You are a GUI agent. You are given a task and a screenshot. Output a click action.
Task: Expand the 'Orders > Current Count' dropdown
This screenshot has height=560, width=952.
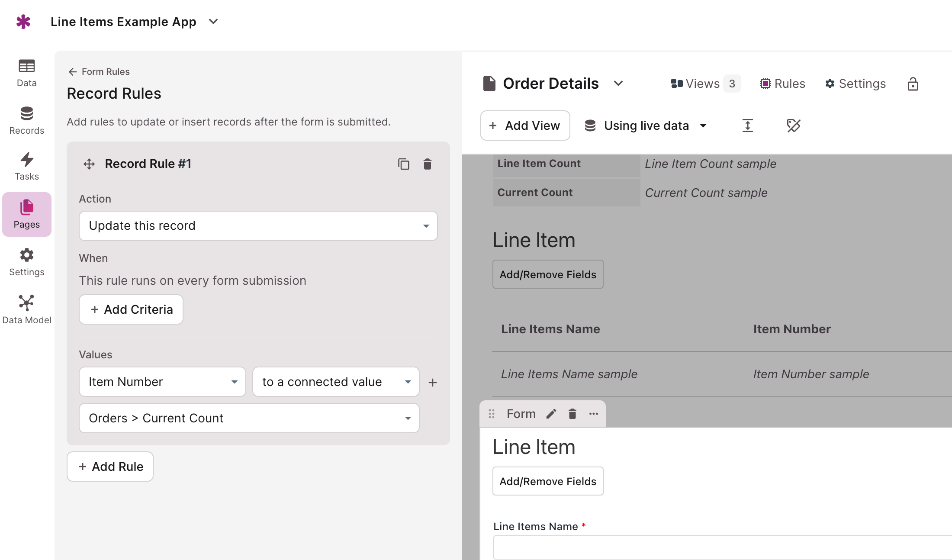249,418
